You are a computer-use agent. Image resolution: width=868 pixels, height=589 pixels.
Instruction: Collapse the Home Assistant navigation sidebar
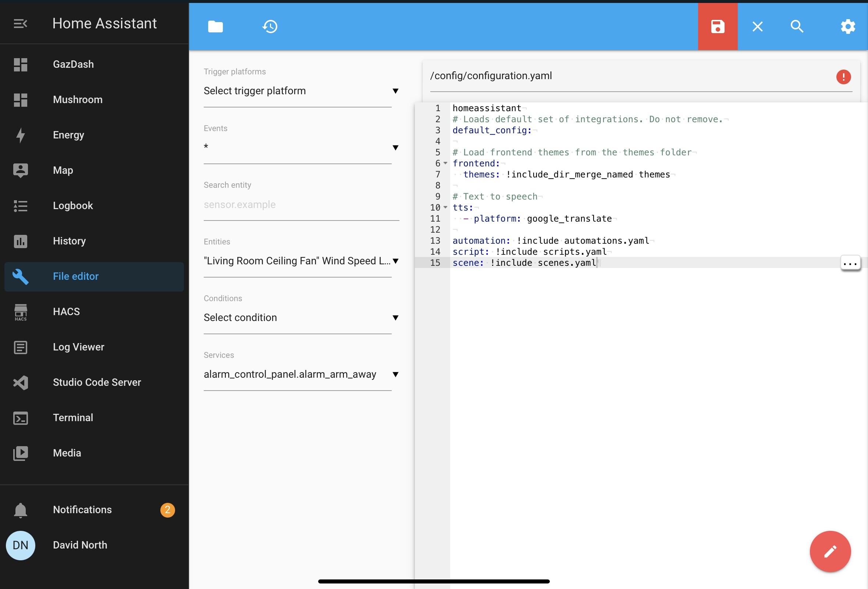click(x=21, y=23)
